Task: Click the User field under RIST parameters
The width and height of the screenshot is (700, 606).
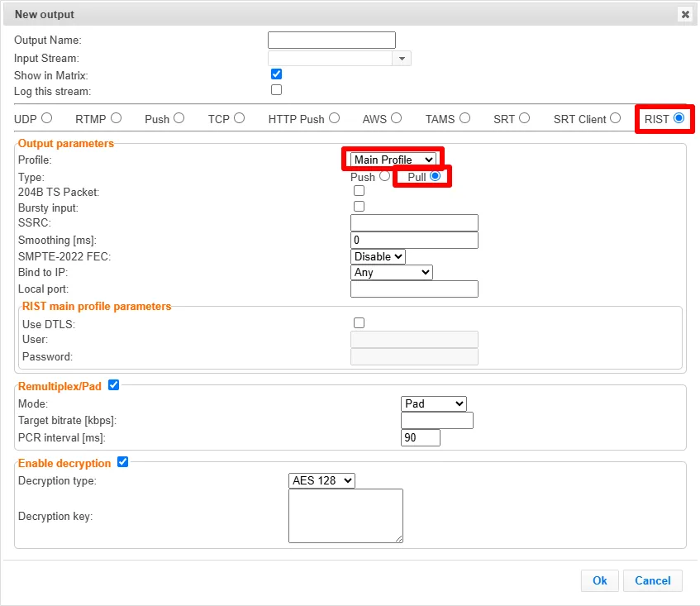Action: coord(414,340)
